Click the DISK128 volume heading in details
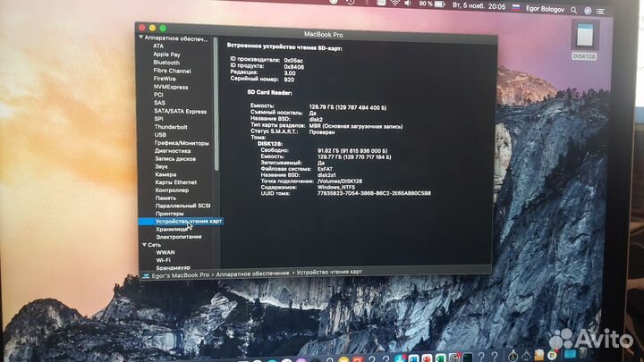Image resolution: width=644 pixels, height=362 pixels. [x=270, y=144]
